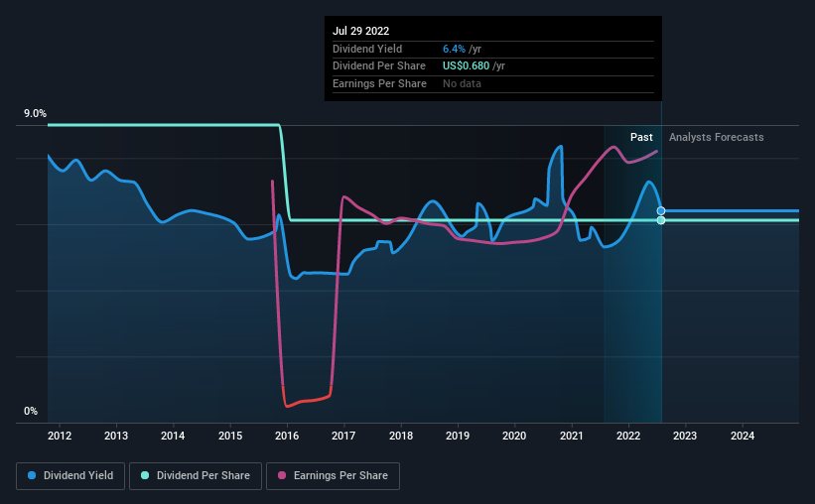Click the 2015 x-axis label

(230, 436)
